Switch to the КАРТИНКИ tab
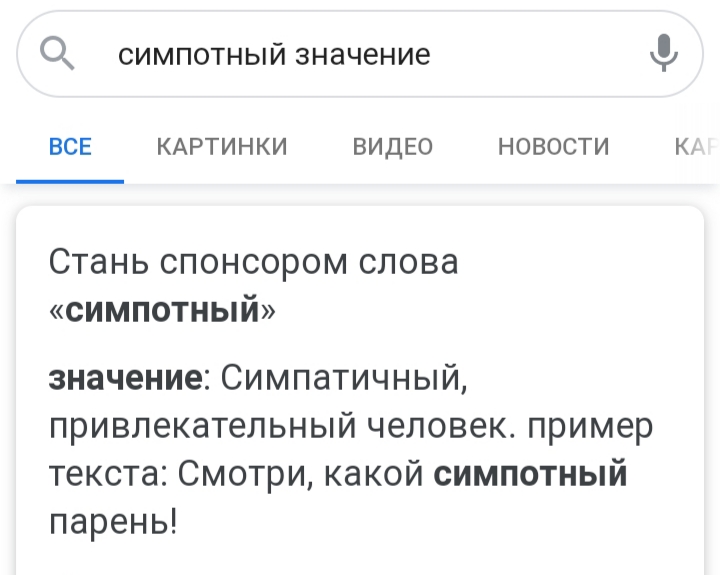 [x=222, y=147]
